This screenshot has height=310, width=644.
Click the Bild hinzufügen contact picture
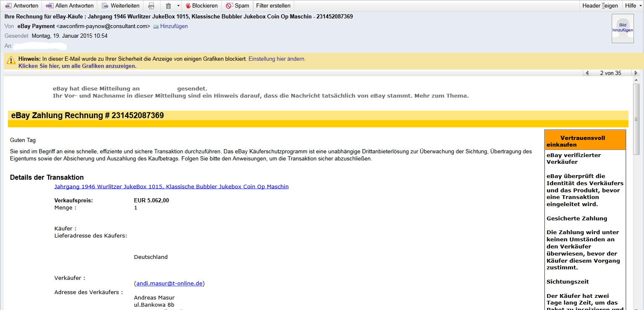(x=623, y=28)
